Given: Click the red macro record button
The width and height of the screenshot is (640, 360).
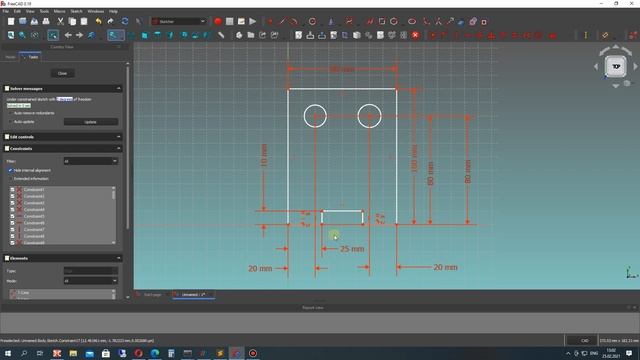Looking at the screenshot, I should [218, 22].
